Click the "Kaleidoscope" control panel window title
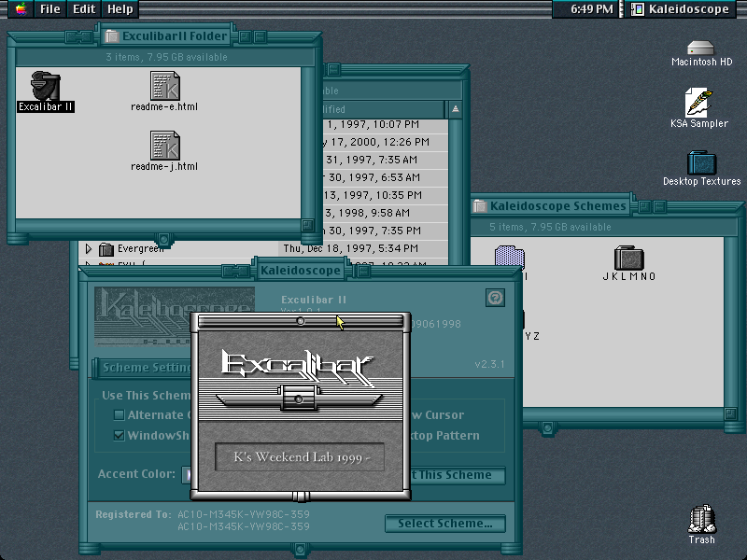The width and height of the screenshot is (747, 560). [x=301, y=271]
